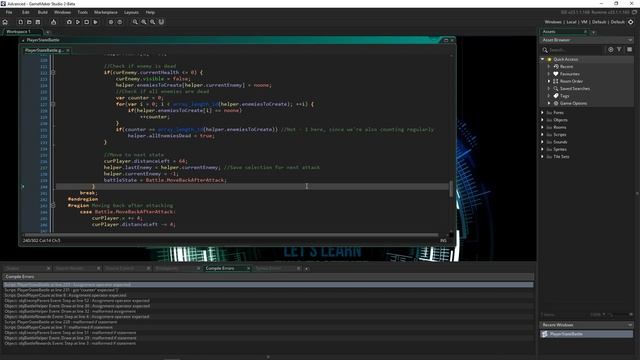Add a new tab next to Assets
This screenshot has height=360, width=640.
[593, 32]
